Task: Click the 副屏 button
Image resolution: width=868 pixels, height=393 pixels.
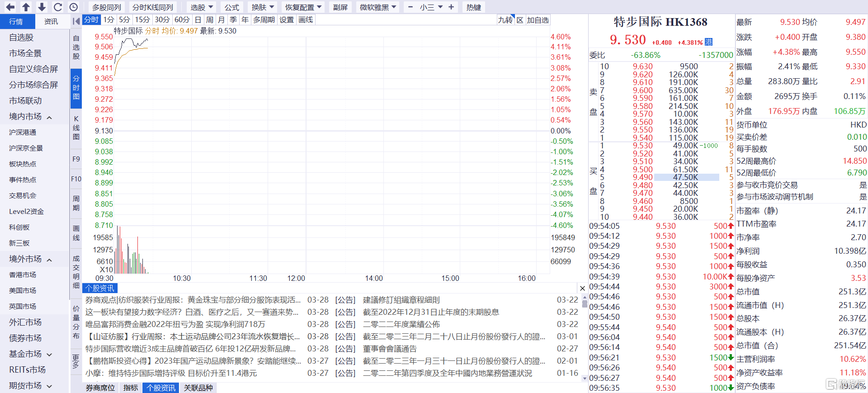Action: coord(340,7)
